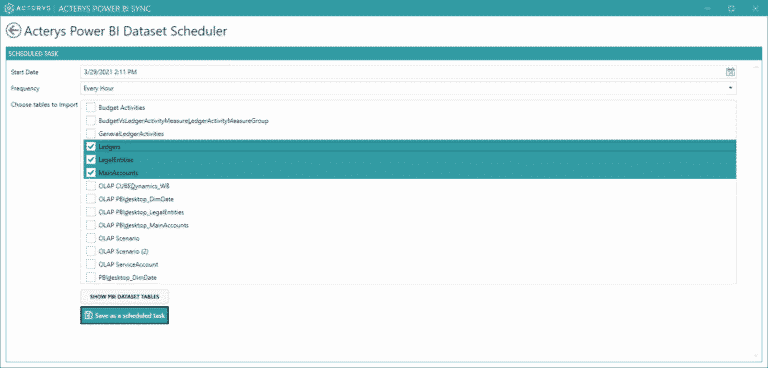Minimize the application window
The height and width of the screenshot is (368, 768).
[707, 8]
